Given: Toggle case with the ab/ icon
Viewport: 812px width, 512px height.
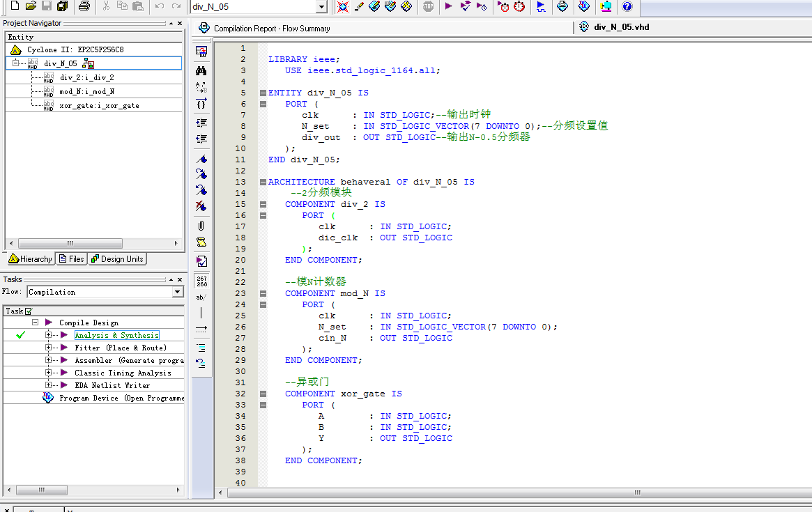Looking at the screenshot, I should [201, 296].
